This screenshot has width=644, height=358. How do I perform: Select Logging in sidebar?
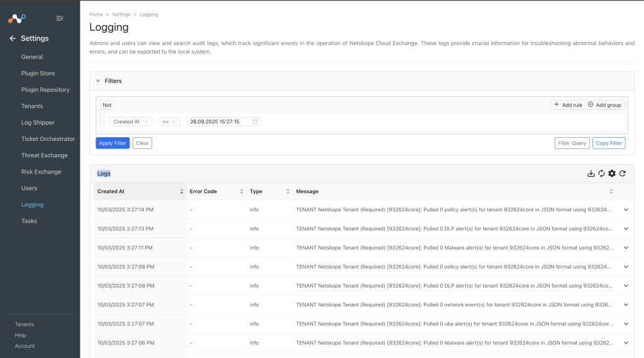(x=33, y=204)
